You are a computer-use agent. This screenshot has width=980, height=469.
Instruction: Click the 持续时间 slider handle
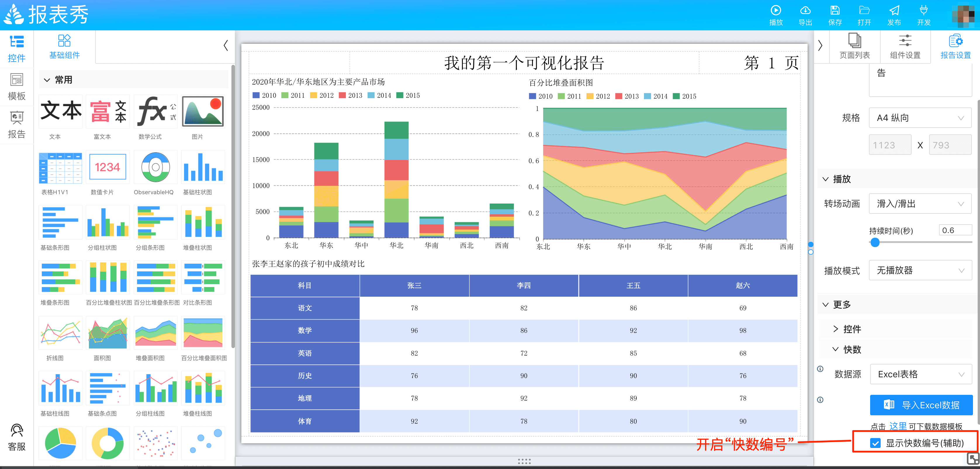pyautogui.click(x=875, y=242)
